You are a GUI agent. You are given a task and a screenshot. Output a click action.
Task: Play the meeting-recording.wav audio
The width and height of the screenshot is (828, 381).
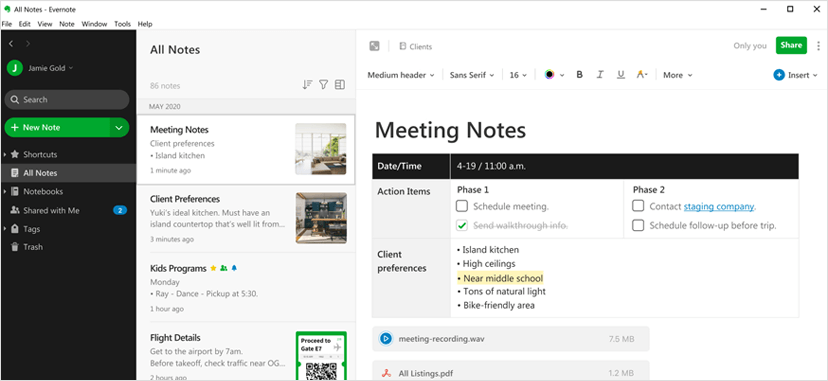click(x=386, y=339)
